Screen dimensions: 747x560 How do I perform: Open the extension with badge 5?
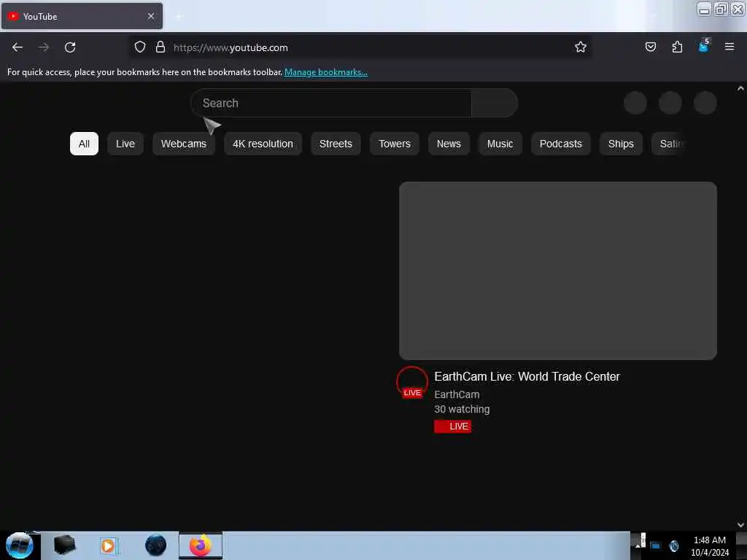click(703, 46)
